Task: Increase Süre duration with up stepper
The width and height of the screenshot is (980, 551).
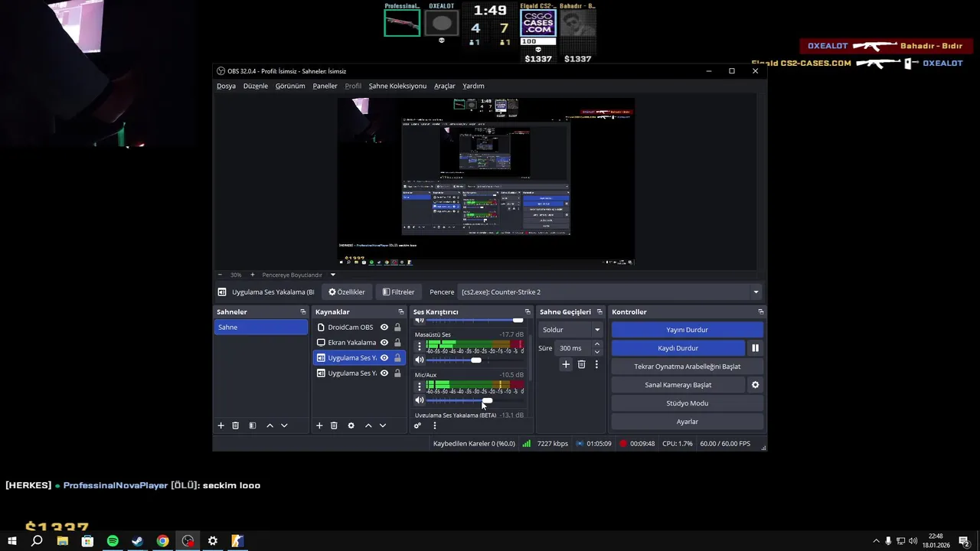Action: coord(597,344)
